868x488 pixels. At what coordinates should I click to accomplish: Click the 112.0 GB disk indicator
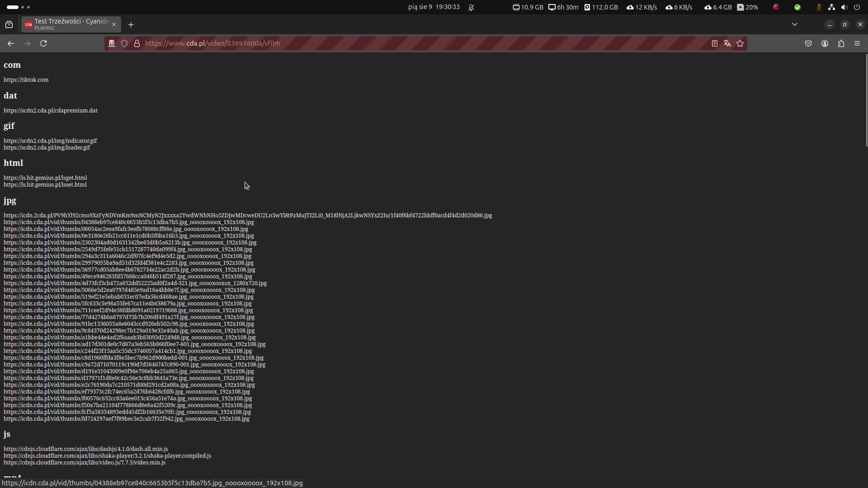click(x=601, y=7)
